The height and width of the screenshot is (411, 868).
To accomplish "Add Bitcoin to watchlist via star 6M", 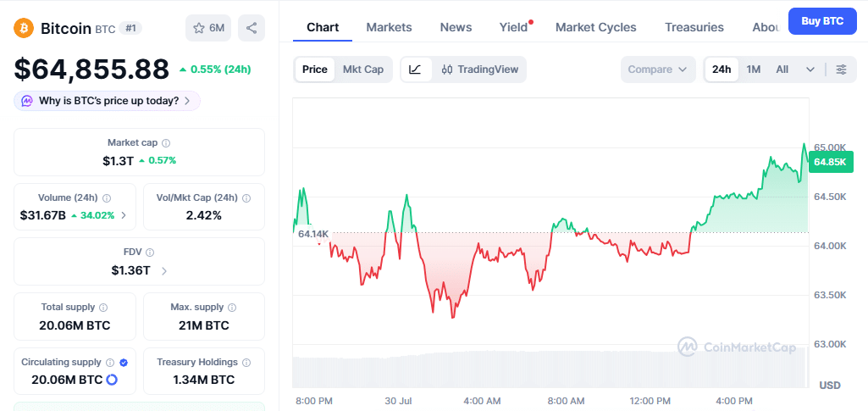I will [208, 28].
